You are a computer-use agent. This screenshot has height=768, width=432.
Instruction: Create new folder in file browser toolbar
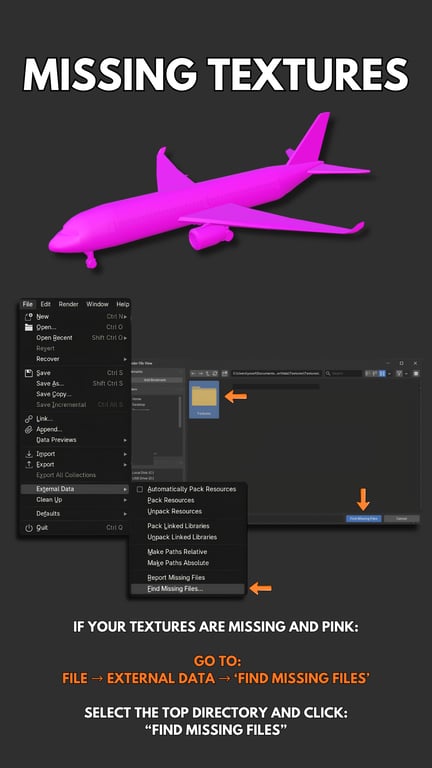tap(225, 373)
